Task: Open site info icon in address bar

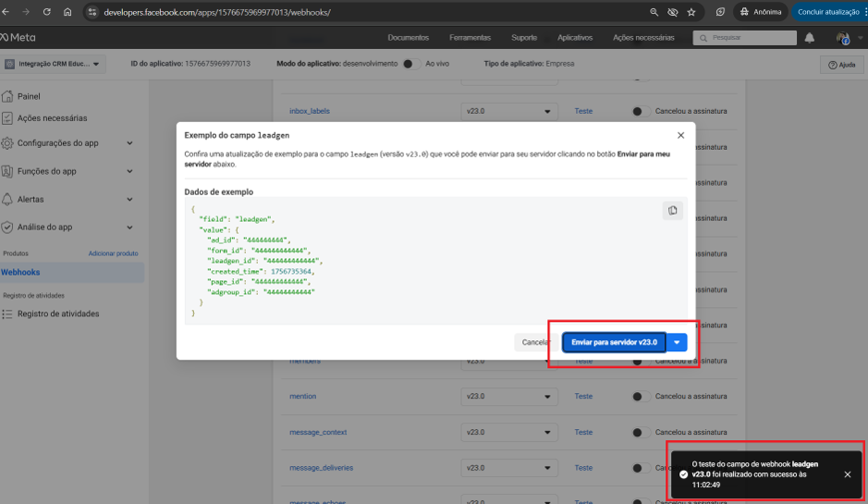Action: 92,12
